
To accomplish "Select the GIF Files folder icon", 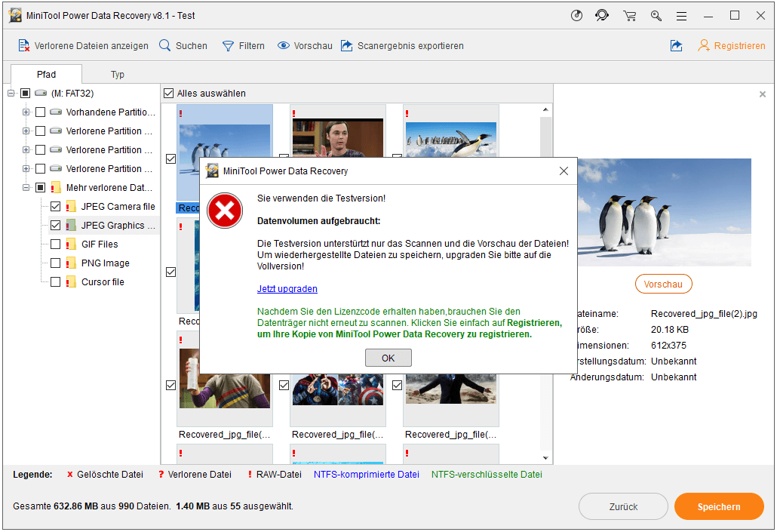I will [x=71, y=244].
